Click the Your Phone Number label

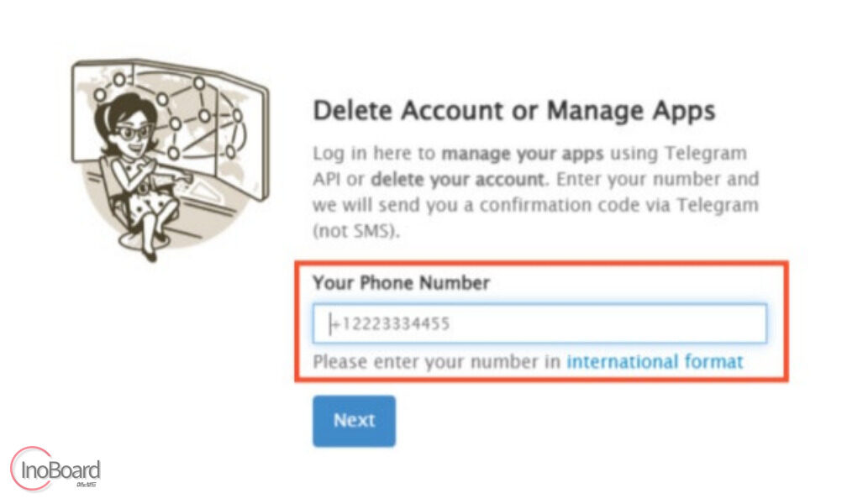(402, 282)
